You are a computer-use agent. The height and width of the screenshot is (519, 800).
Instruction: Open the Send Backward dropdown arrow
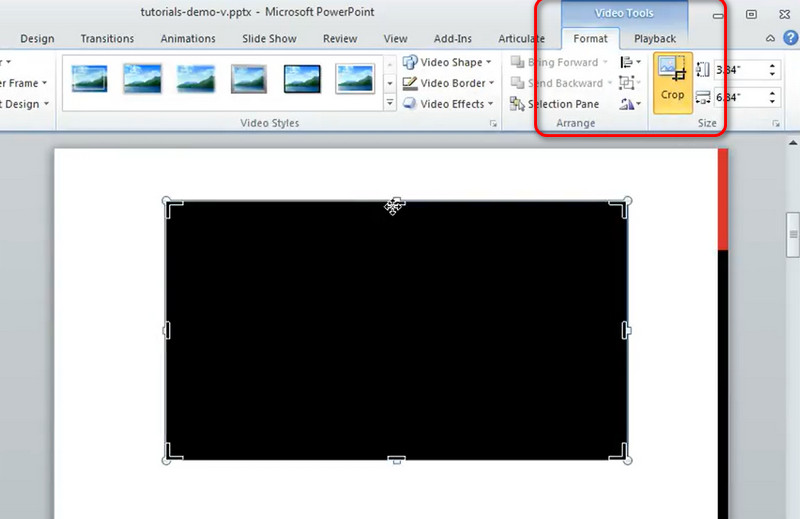610,83
